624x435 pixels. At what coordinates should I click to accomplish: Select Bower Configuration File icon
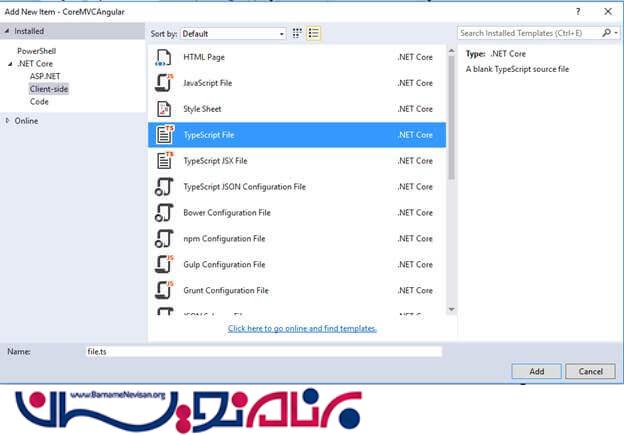click(164, 213)
